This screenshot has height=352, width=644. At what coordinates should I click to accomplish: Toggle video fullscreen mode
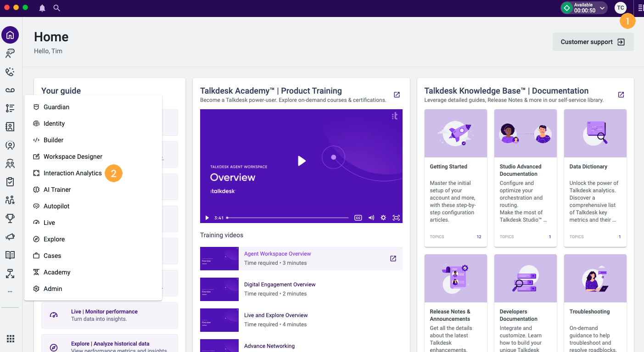[x=396, y=218]
